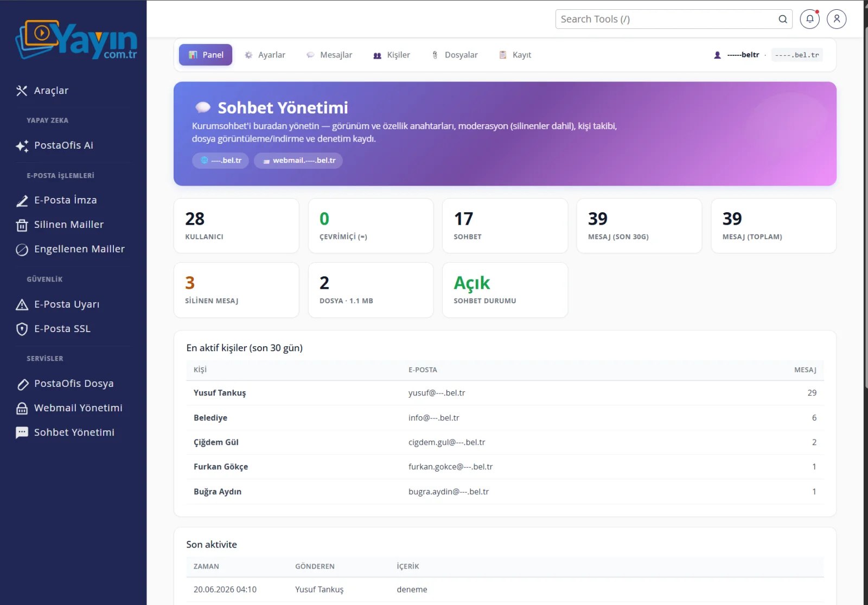Screen dimensions: 868x605
Task: Open the user profile avatar icon
Action: [x=837, y=19]
